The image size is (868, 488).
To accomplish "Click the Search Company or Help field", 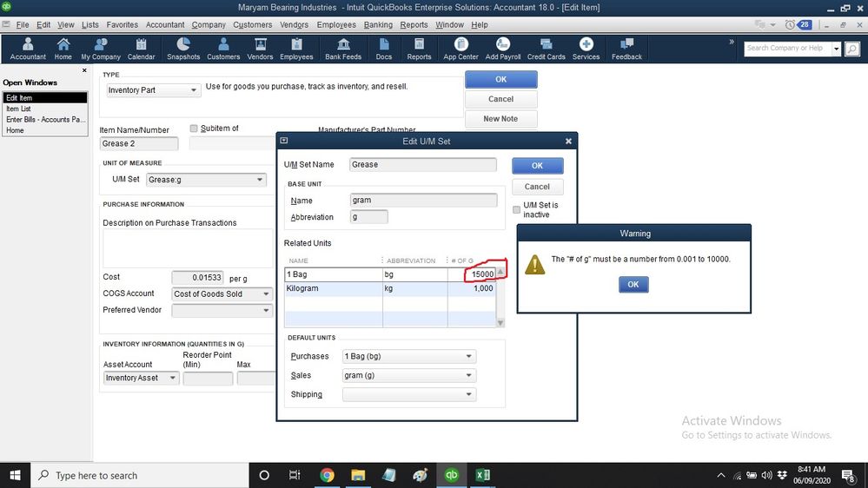I will [788, 49].
